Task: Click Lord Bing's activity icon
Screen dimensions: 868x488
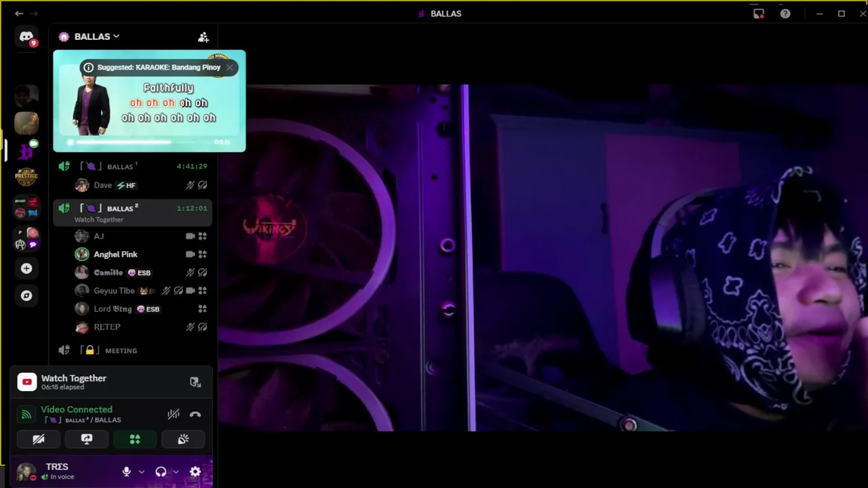Action: point(202,309)
